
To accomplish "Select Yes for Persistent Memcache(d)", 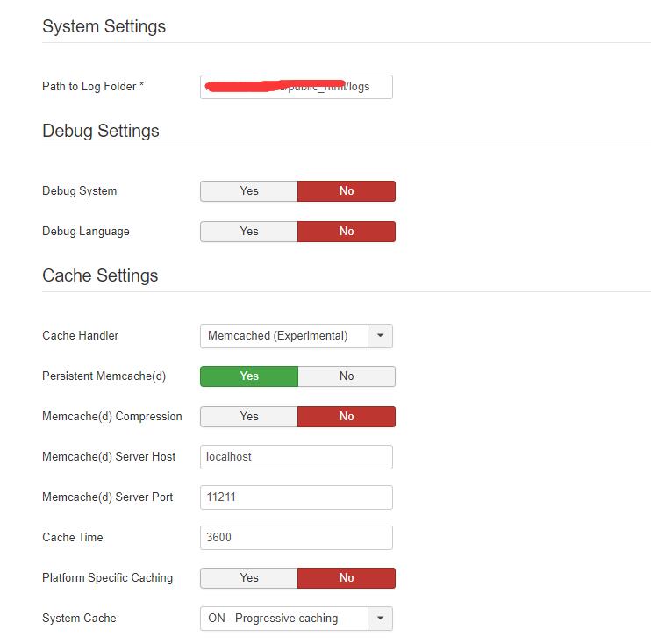I will click(x=249, y=376).
